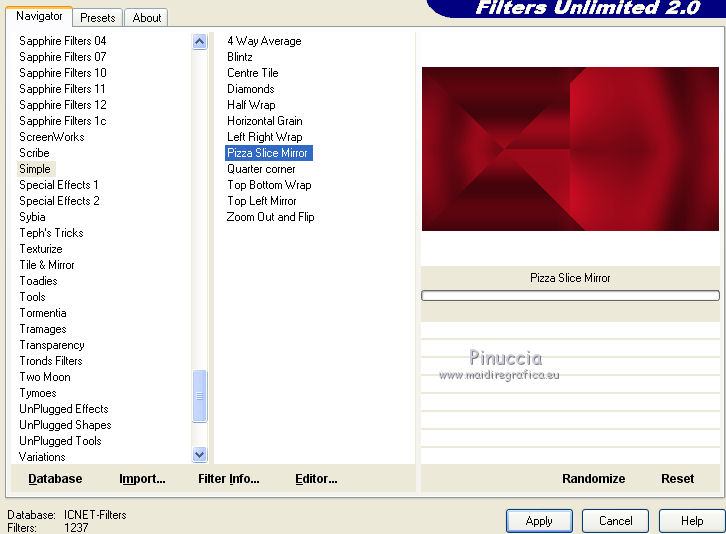Select Tools category

[32, 297]
